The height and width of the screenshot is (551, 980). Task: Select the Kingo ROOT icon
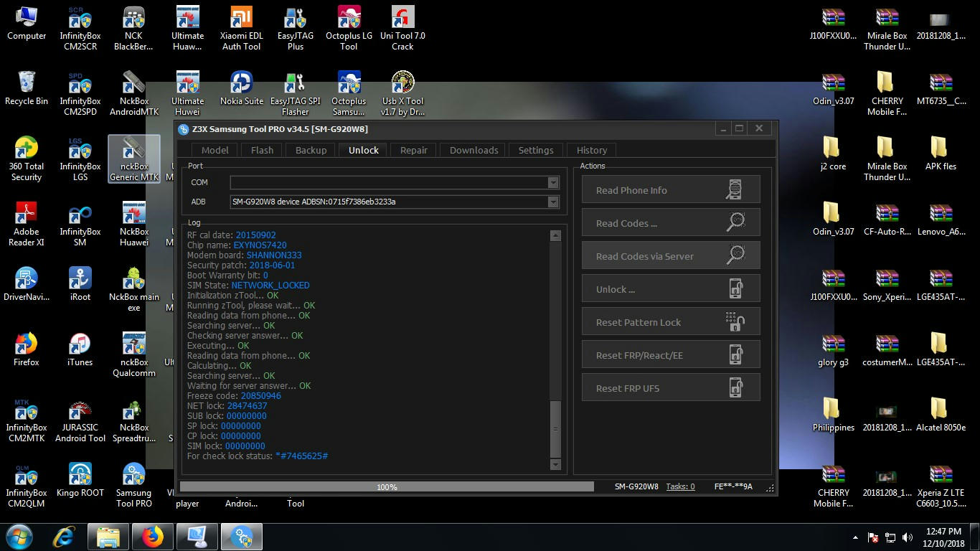point(80,481)
